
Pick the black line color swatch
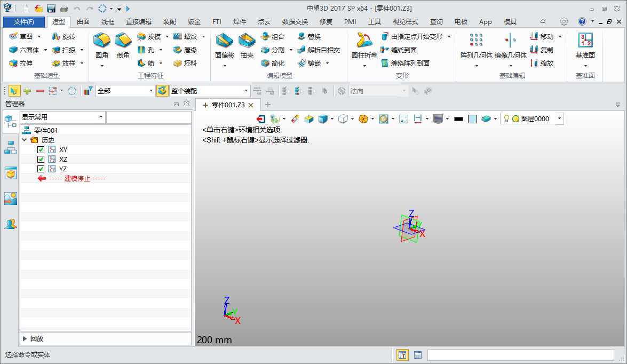pos(459,119)
